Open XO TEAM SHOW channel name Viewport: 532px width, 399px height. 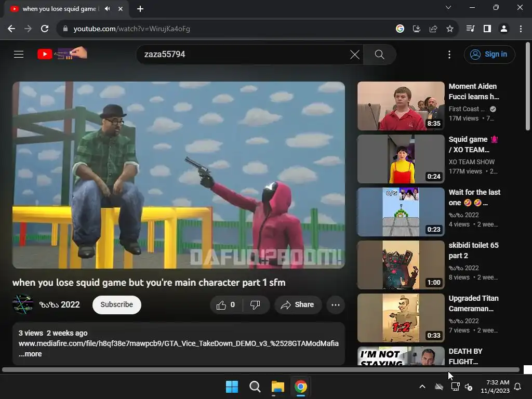472,162
